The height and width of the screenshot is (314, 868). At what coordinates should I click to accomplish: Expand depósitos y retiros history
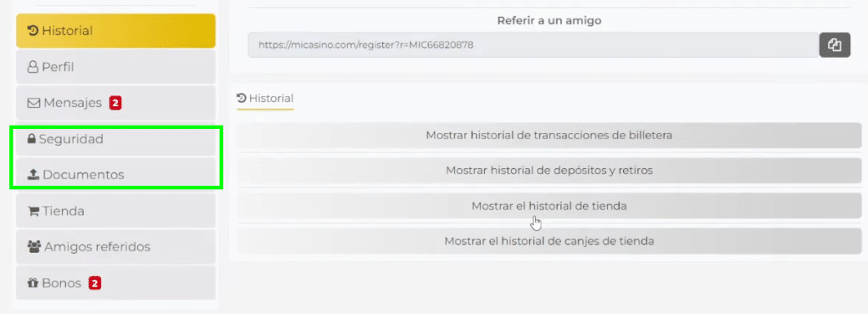coord(549,171)
